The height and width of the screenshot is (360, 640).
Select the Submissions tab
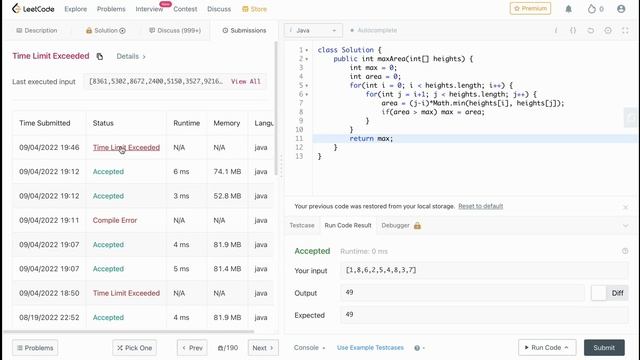tap(244, 30)
